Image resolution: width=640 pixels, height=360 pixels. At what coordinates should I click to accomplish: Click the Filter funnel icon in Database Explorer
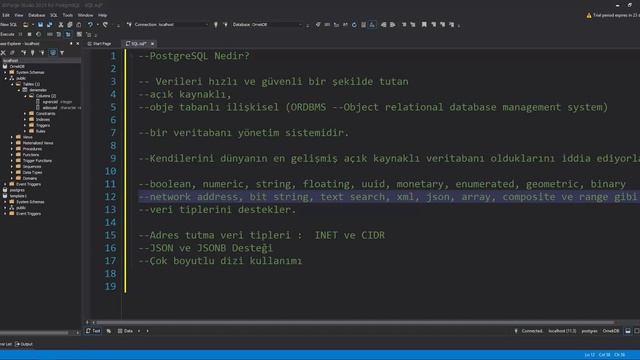click(62, 53)
